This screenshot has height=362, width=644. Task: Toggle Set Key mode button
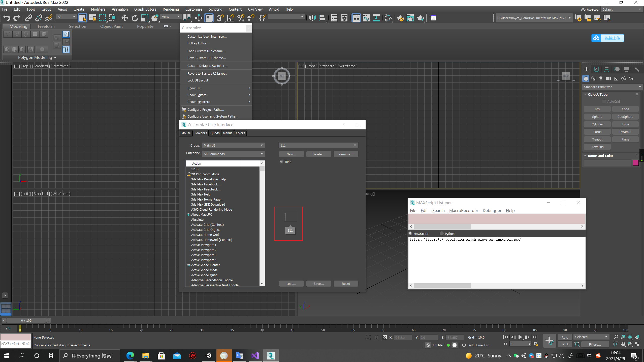click(x=565, y=344)
